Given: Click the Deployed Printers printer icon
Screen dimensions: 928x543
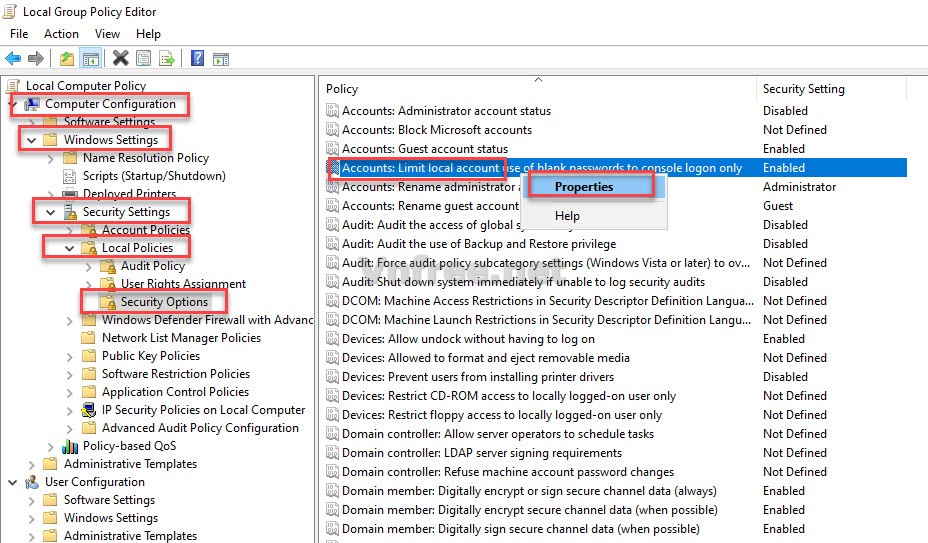Looking at the screenshot, I should (x=70, y=194).
